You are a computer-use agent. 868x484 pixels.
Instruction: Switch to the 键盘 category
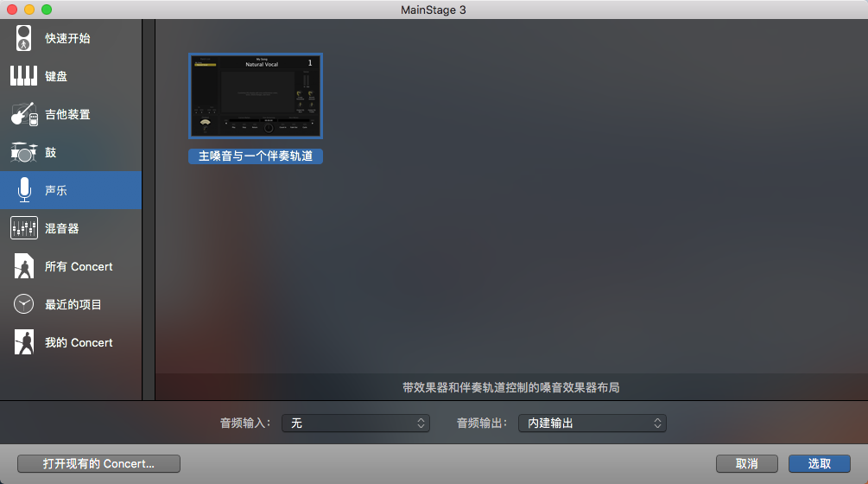pos(71,76)
